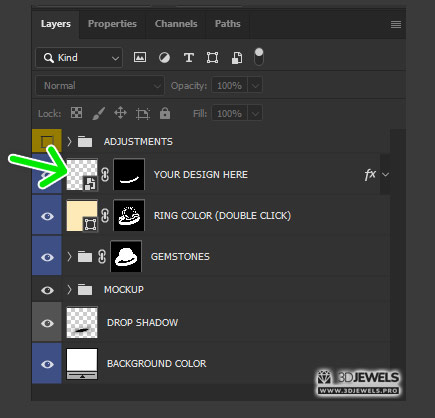The width and height of the screenshot is (435, 418).
Task: Lock transparent pixels icon
Action: pos(76,113)
